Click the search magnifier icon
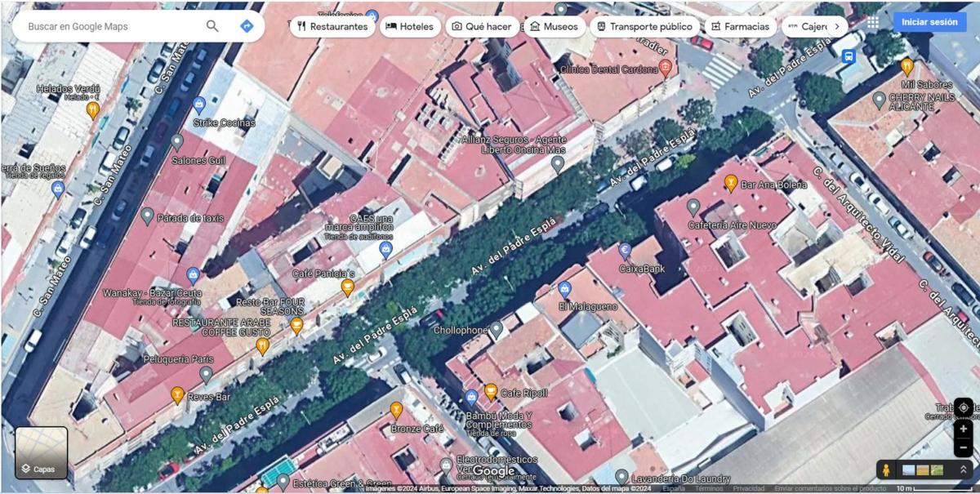The width and height of the screenshot is (980, 494). tap(212, 26)
